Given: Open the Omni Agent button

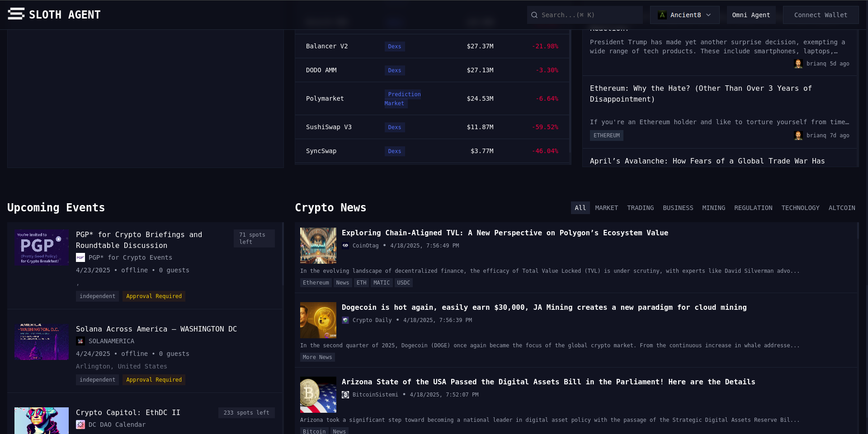Looking at the screenshot, I should click(x=751, y=15).
